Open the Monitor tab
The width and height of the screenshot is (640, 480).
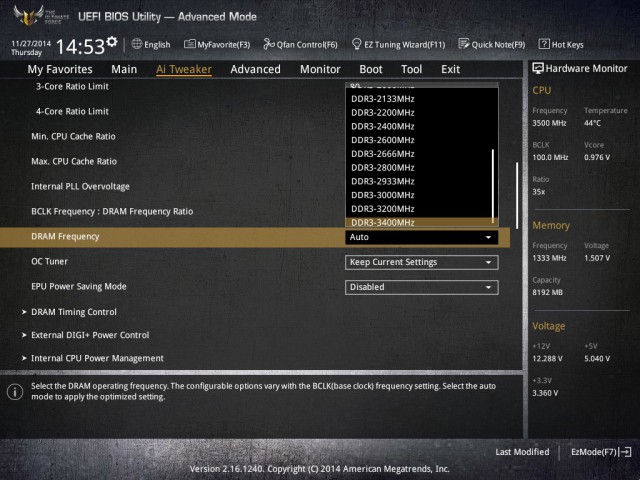point(320,69)
